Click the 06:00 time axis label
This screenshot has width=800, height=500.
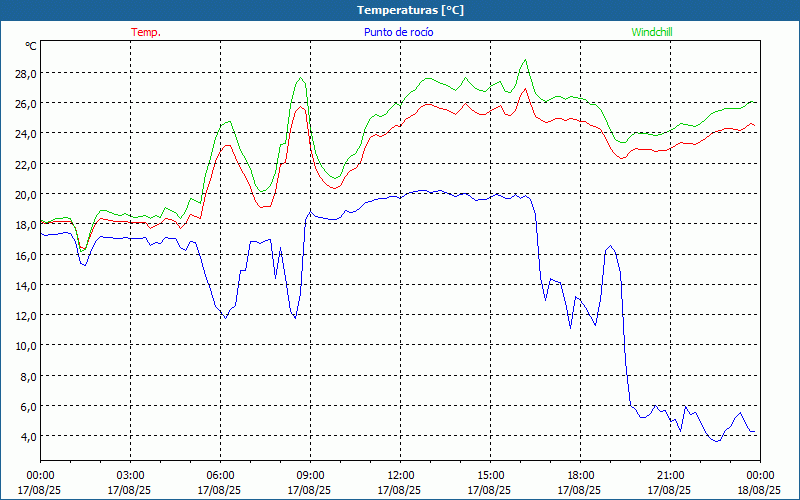220,476
